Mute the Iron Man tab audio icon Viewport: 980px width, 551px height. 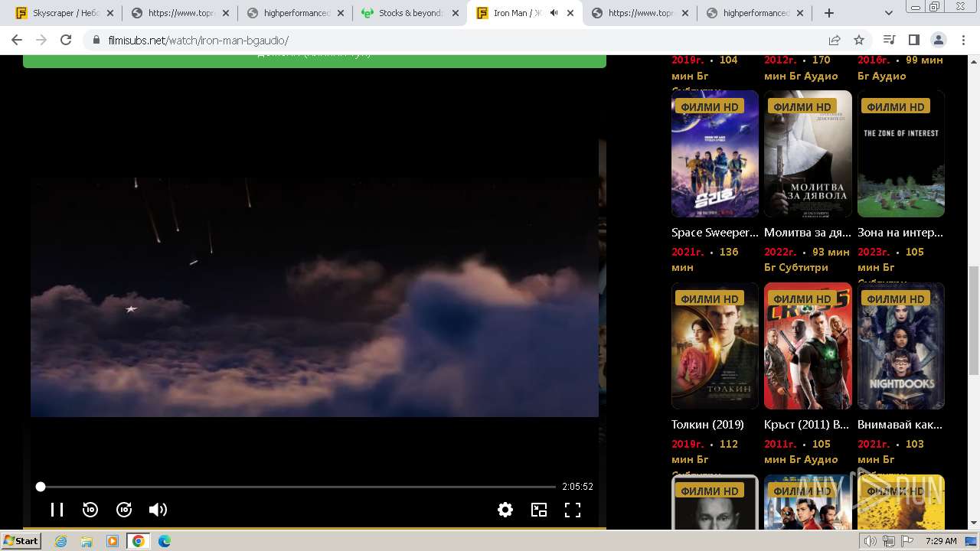click(x=554, y=13)
